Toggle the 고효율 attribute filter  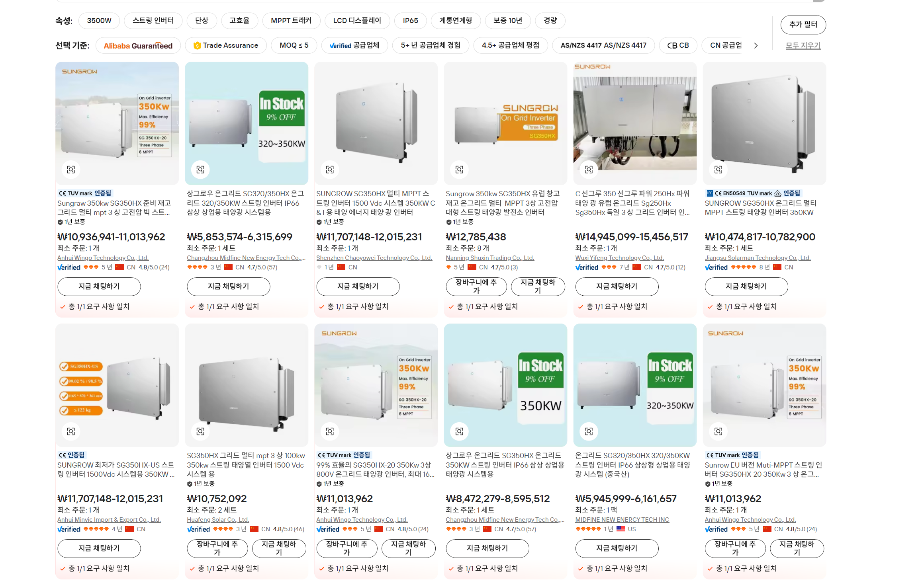tap(239, 21)
